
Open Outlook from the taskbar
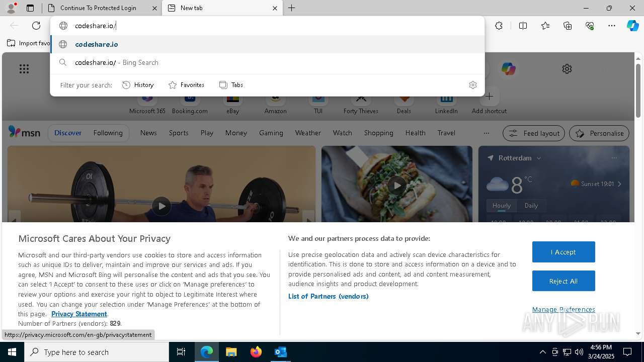280,352
